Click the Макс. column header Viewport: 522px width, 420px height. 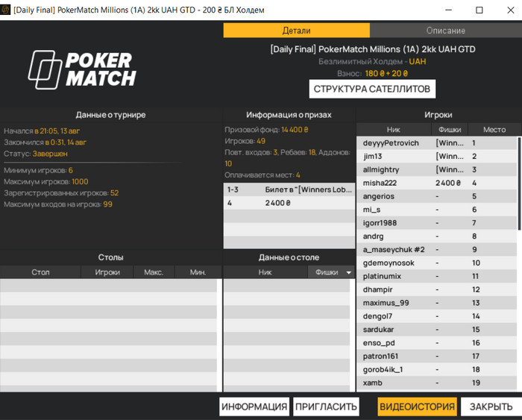154,272
